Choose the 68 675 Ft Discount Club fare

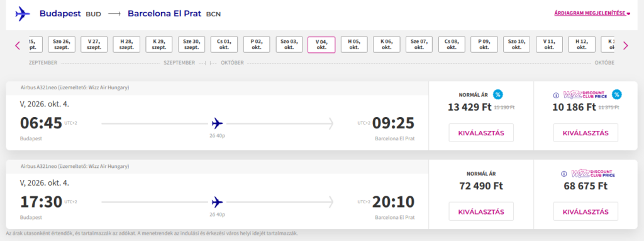586,211
